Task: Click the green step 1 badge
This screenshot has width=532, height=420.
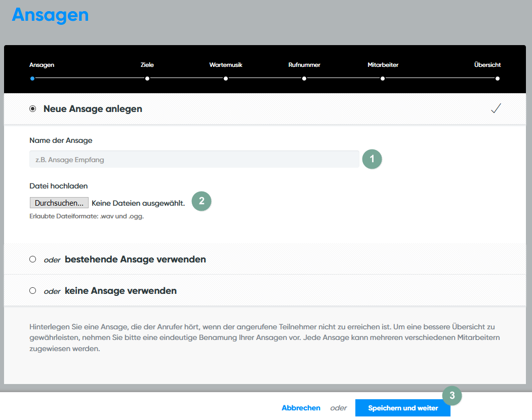Action: pos(372,159)
